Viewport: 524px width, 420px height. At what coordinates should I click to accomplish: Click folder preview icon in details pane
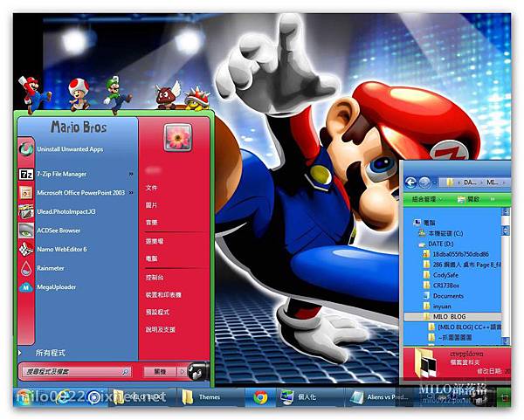426,363
